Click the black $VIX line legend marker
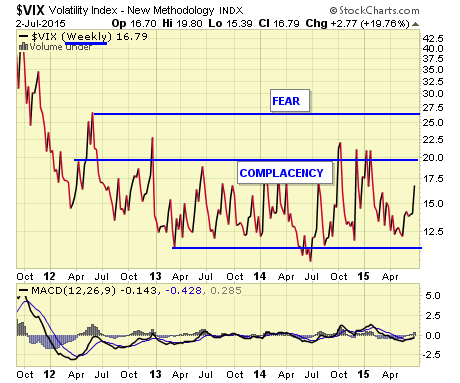Image resolution: width=460 pixels, height=383 pixels. click(23, 36)
